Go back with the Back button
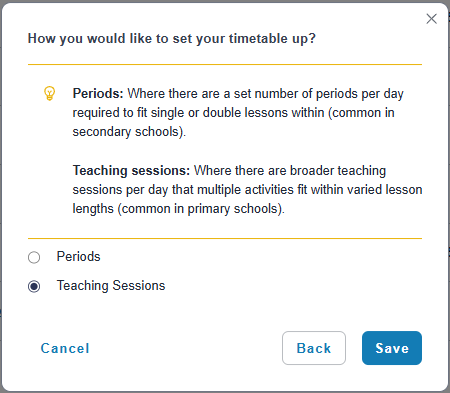 tap(314, 348)
